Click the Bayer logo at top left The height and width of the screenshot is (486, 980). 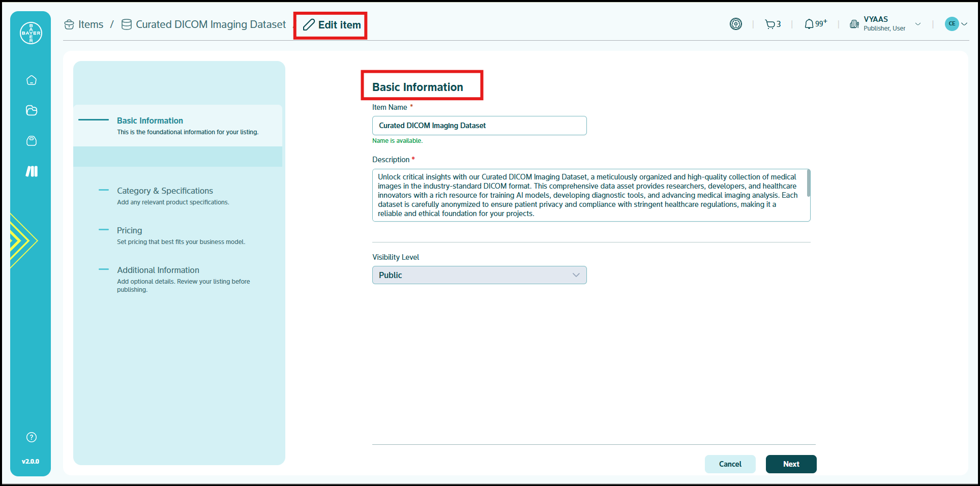pos(31,33)
